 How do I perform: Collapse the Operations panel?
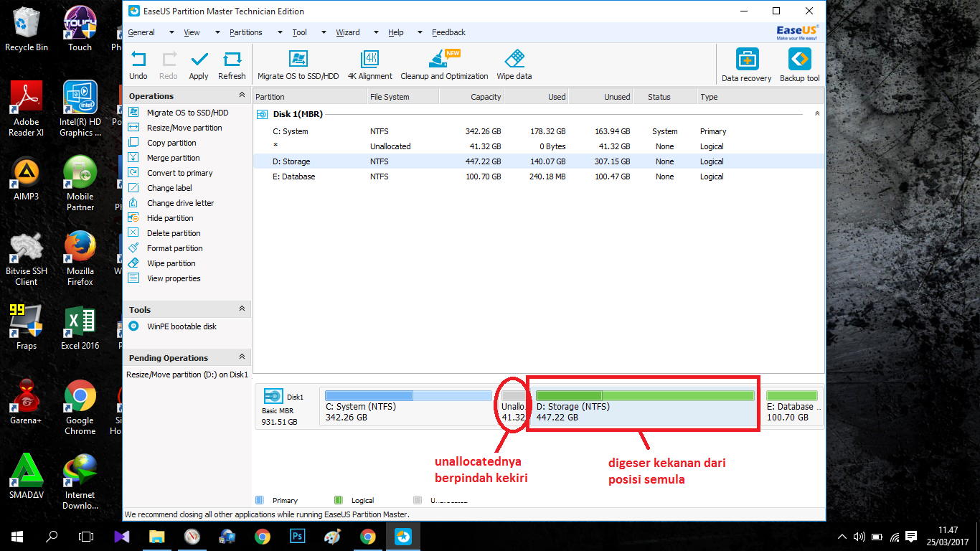click(242, 95)
